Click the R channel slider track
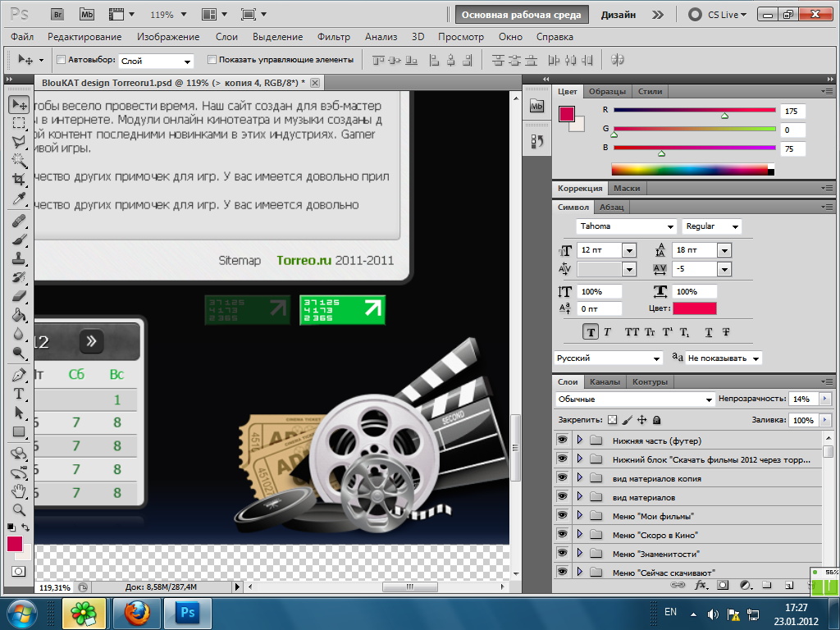Image resolution: width=840 pixels, height=630 pixels. tap(694, 111)
